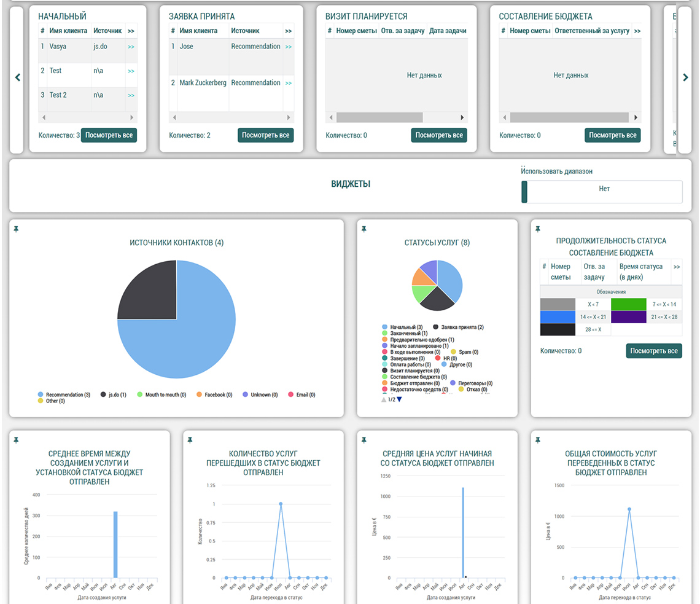Toggle Заявка принята series in status legend
Screen dimensions: 700x604
coord(458,327)
